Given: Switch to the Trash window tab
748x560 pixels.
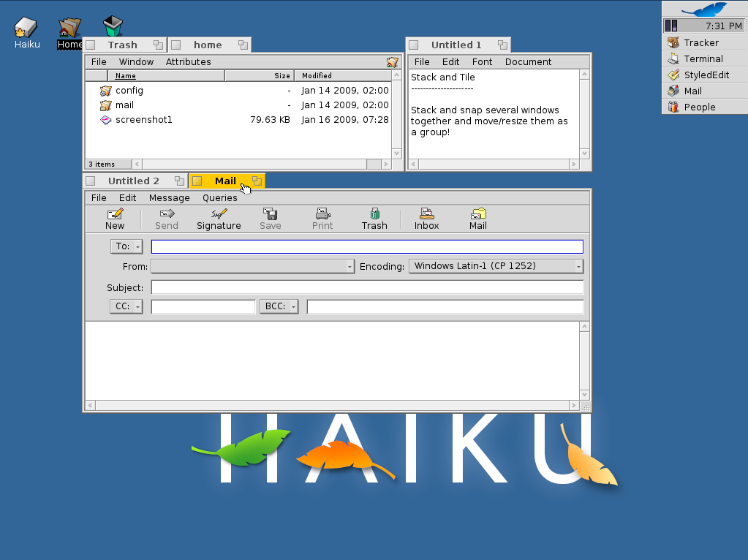Looking at the screenshot, I should (123, 45).
